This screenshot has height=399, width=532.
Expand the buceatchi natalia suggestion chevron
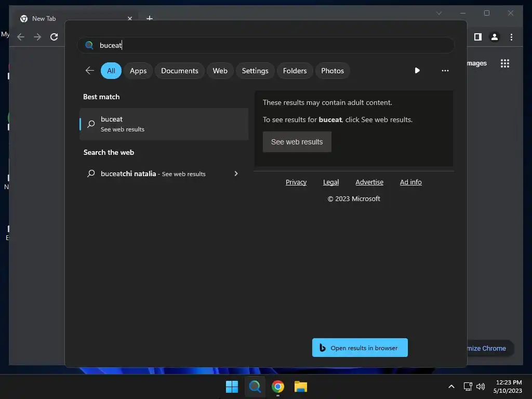pyautogui.click(x=236, y=174)
